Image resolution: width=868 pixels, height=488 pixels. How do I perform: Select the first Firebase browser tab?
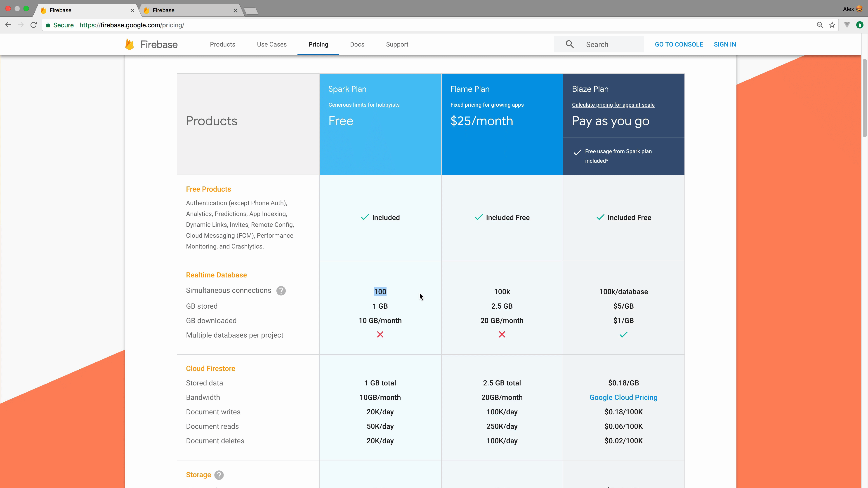coord(87,10)
